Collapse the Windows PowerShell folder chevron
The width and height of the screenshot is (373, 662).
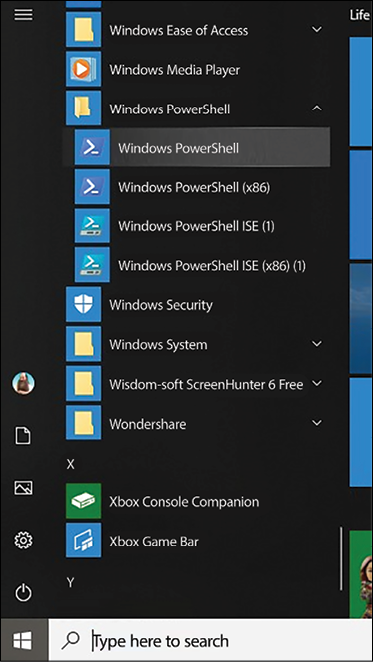coord(317,109)
